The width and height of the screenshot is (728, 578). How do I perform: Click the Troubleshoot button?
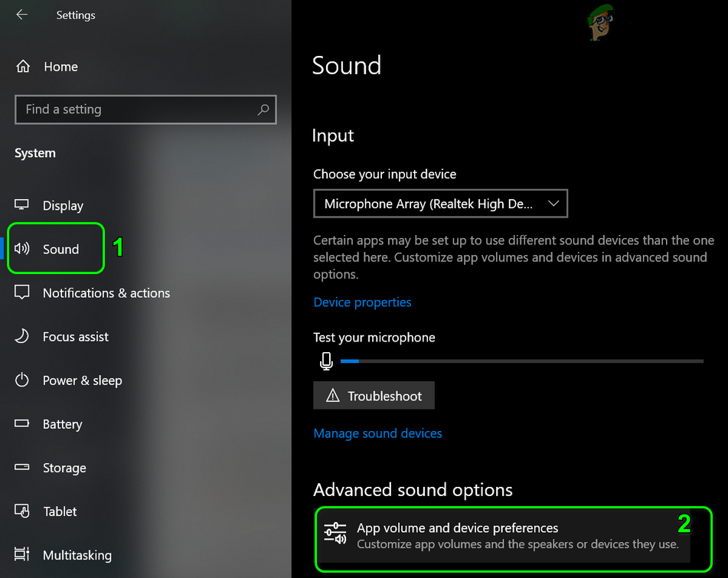point(374,396)
